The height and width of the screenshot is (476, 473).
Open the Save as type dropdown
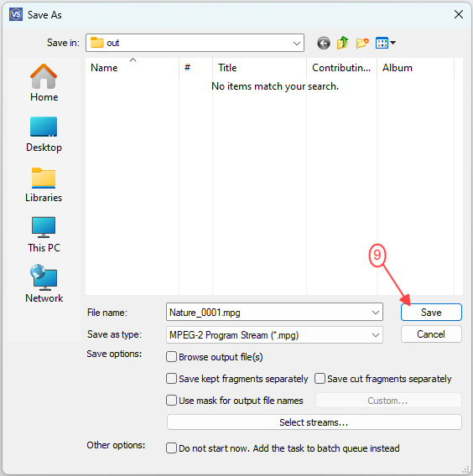(x=274, y=335)
